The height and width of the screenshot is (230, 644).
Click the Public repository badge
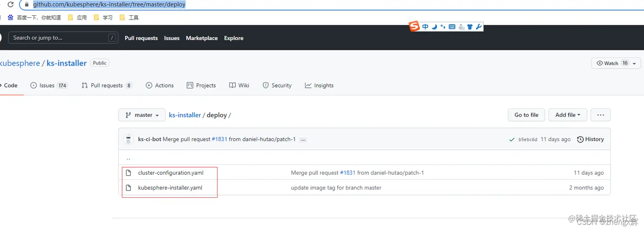click(x=100, y=63)
